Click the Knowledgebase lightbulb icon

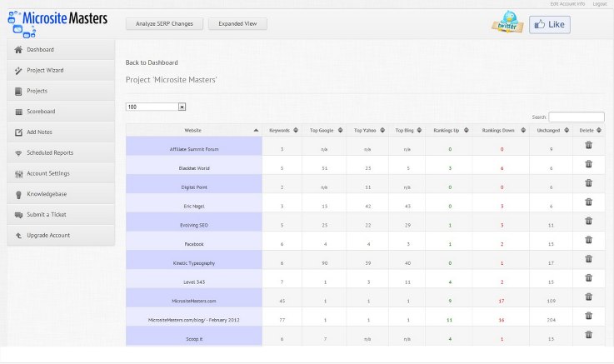18,195
